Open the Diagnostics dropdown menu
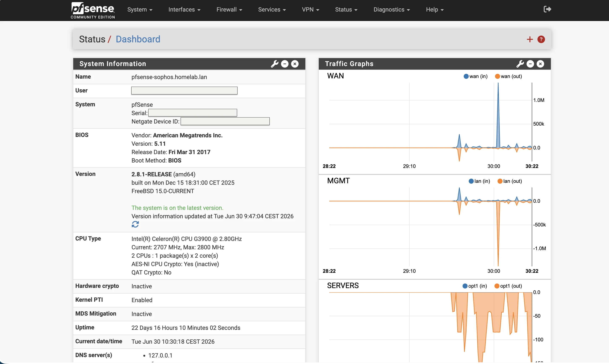Image resolution: width=609 pixels, height=364 pixels. click(392, 10)
